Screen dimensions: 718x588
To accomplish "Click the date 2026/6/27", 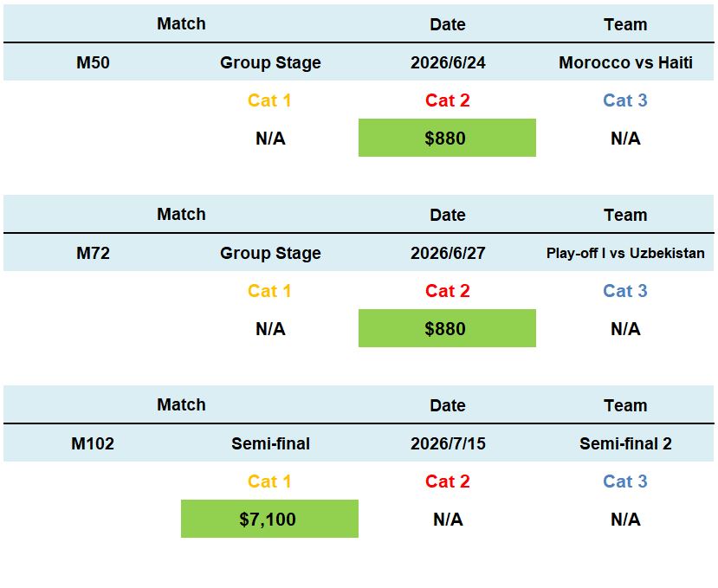I will (448, 253).
